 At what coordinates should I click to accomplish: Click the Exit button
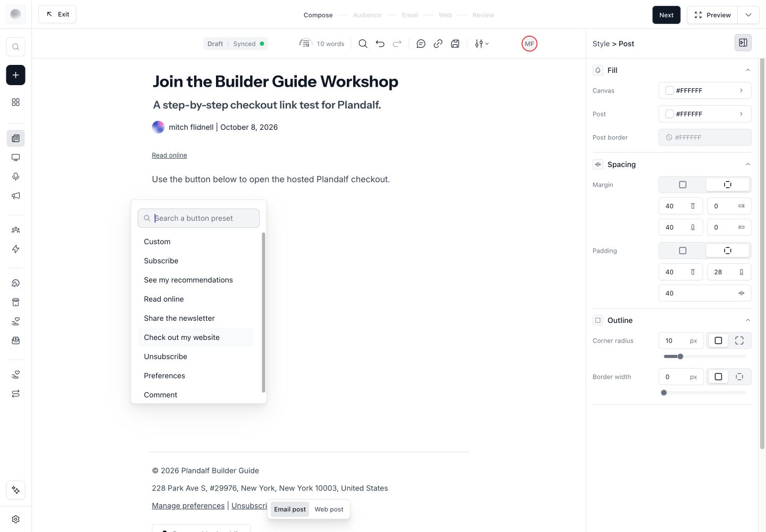click(57, 14)
